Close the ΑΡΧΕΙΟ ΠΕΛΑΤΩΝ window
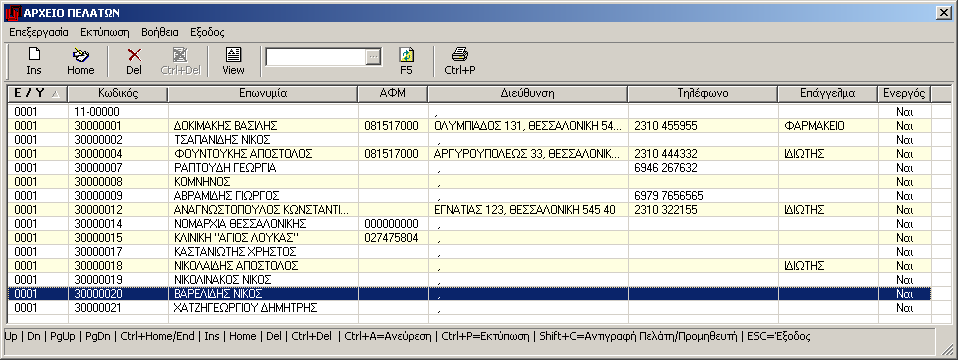Screen dimensions: 958x360 [945, 13]
